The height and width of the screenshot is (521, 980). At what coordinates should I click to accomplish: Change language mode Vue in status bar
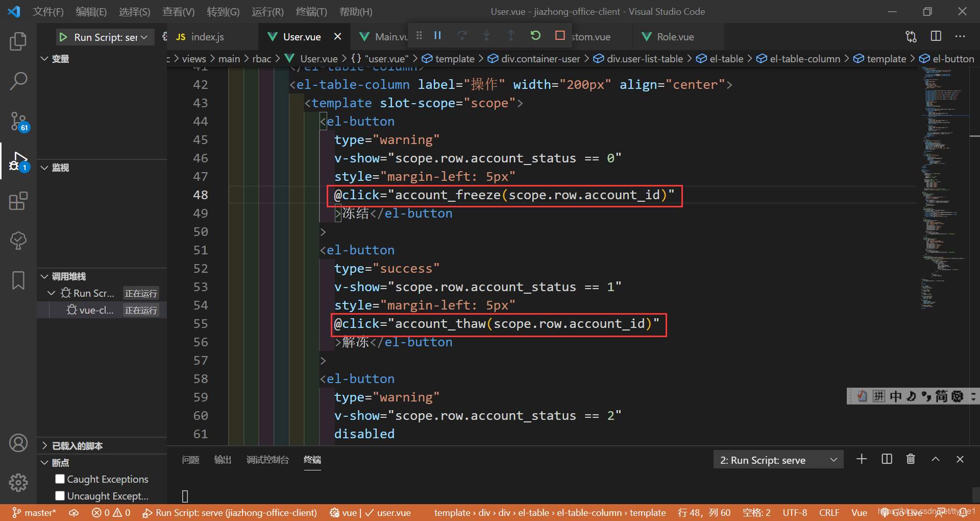(x=859, y=512)
